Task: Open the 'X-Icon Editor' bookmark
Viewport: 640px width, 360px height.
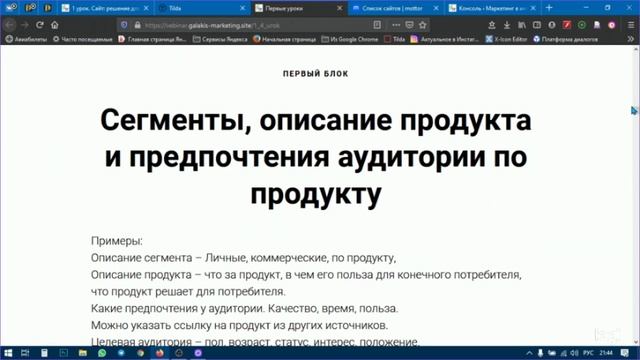Action: point(506,39)
